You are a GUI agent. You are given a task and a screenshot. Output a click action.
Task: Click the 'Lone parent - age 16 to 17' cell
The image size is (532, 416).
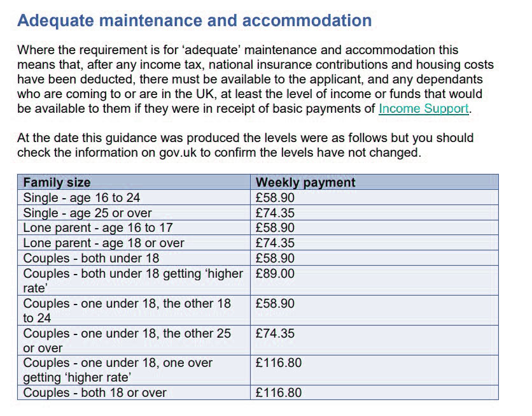(134, 227)
